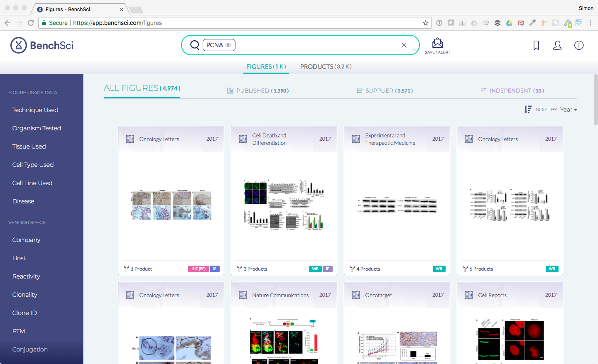The image size is (598, 364).
Task: Open the Conjugation filter
Action: click(x=30, y=349)
